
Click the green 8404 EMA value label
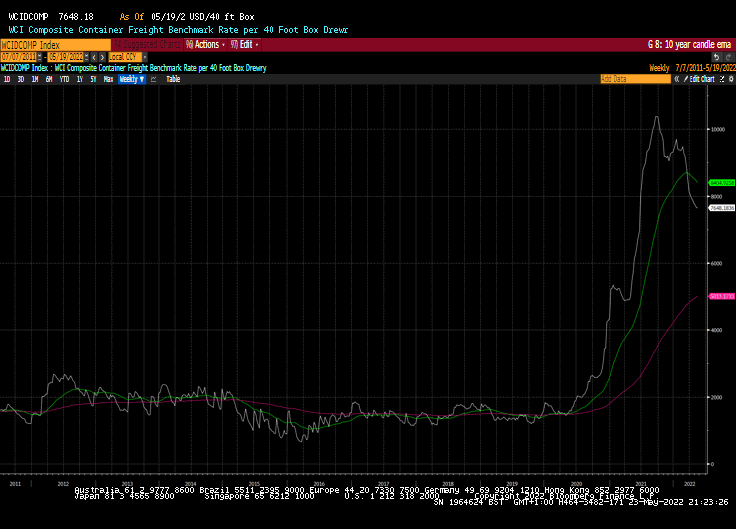tap(722, 183)
